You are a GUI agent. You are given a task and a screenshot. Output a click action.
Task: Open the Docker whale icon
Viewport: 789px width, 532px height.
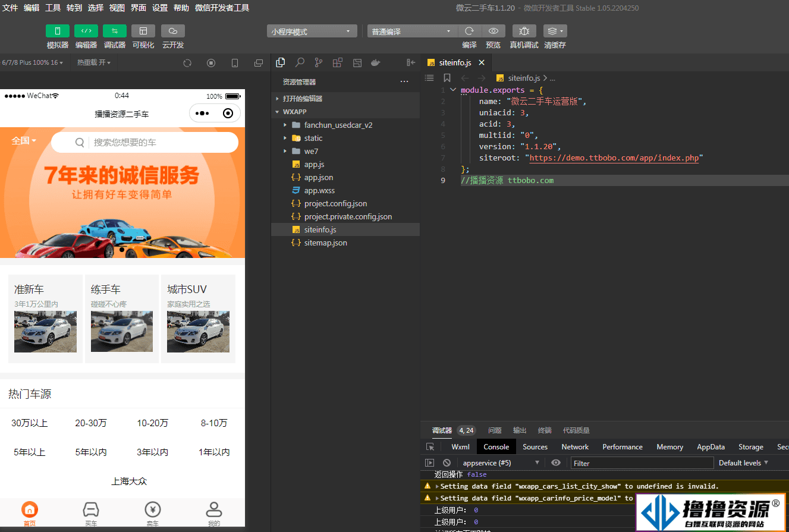click(x=376, y=62)
